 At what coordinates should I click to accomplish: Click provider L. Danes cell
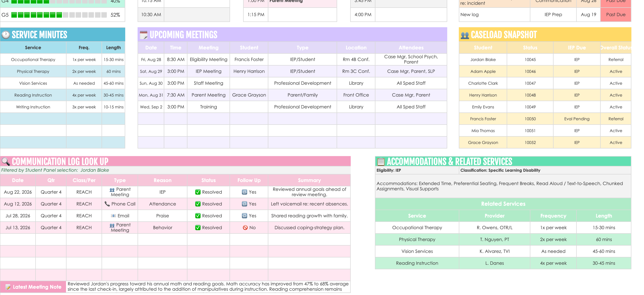coord(494,263)
